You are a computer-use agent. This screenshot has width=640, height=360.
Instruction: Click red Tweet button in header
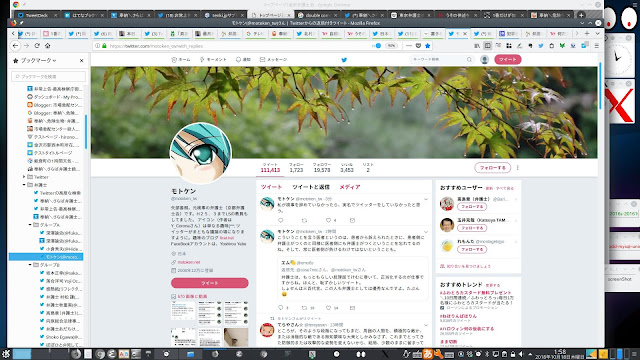508,60
